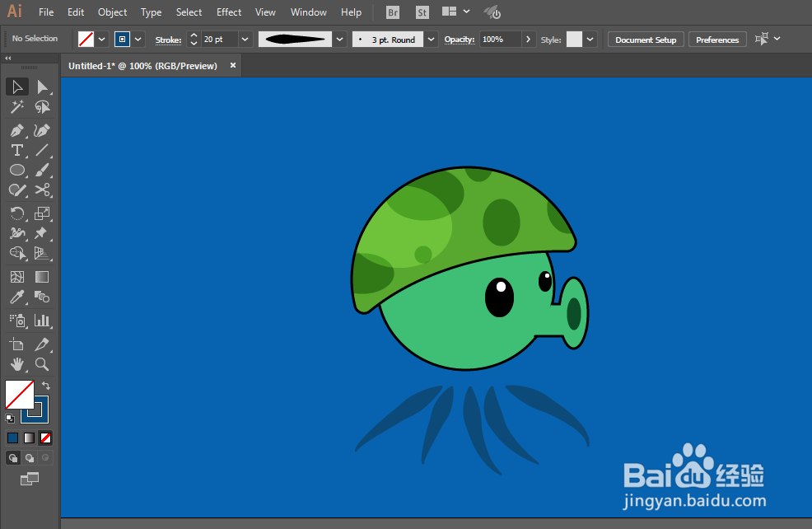Screen dimensions: 812x529
Task: Select the Warp tool
Action: point(17,233)
